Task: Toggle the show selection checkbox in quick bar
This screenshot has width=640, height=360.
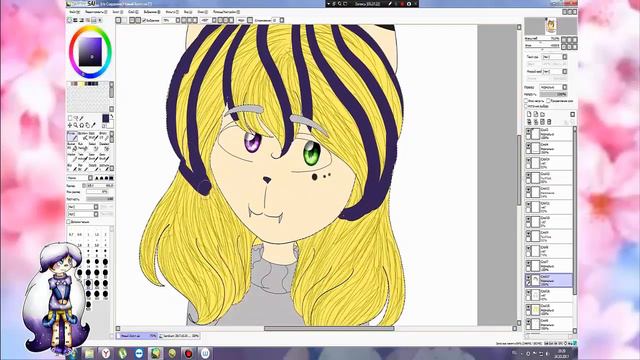Action: (x=144, y=20)
